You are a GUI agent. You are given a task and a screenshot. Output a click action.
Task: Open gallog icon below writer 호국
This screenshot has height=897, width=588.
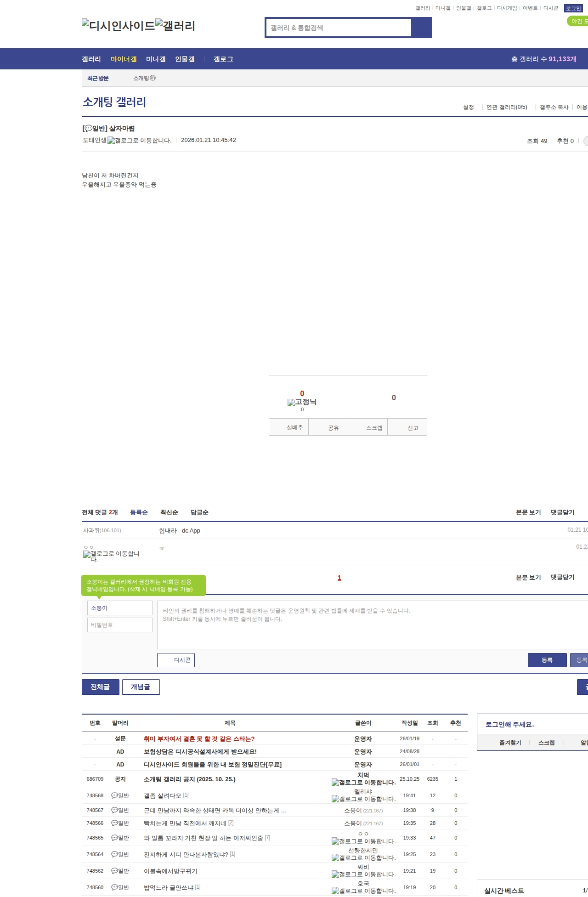(363, 891)
